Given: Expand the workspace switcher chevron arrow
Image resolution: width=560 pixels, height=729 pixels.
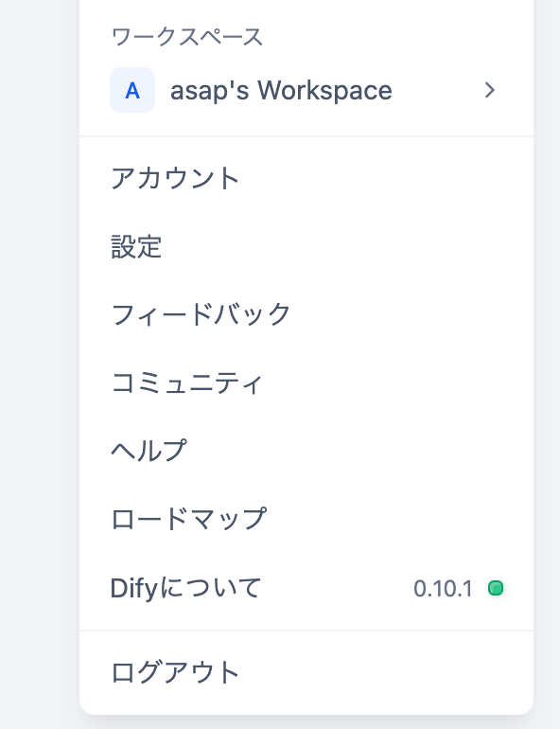Looking at the screenshot, I should pyautogui.click(x=489, y=90).
